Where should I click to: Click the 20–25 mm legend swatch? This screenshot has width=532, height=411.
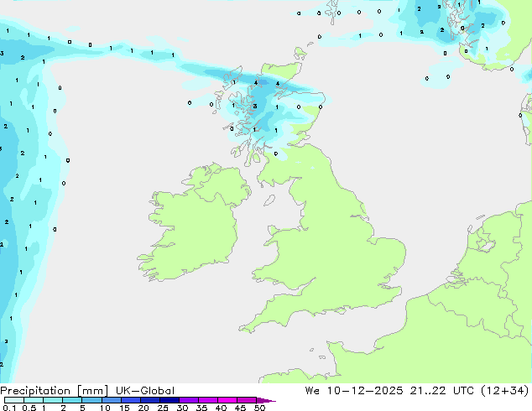pyautogui.click(x=149, y=400)
